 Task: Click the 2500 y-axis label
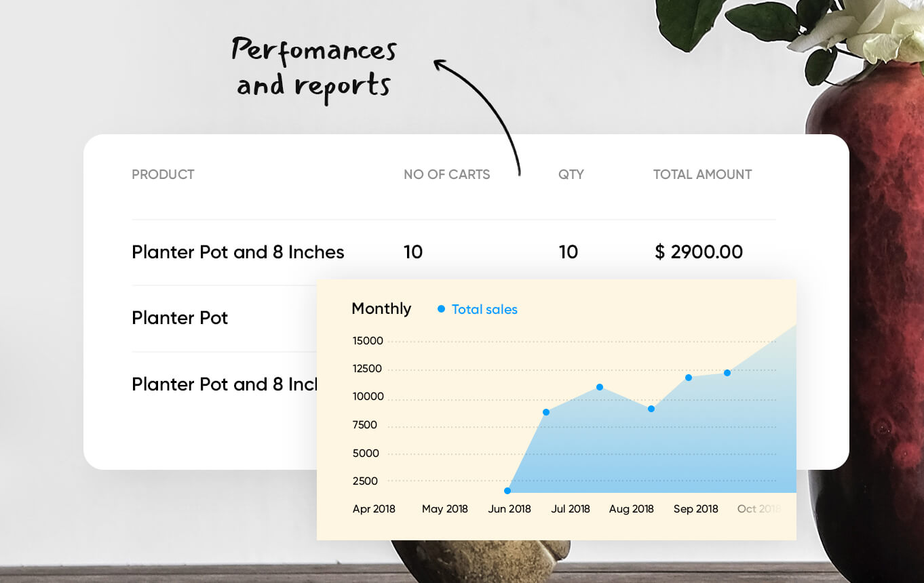click(x=365, y=481)
